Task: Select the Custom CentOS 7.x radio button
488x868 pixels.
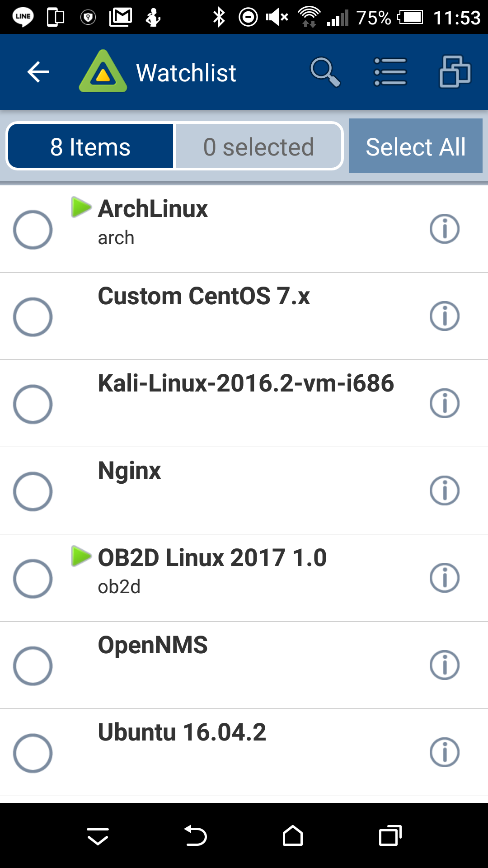Action: coord(33,317)
